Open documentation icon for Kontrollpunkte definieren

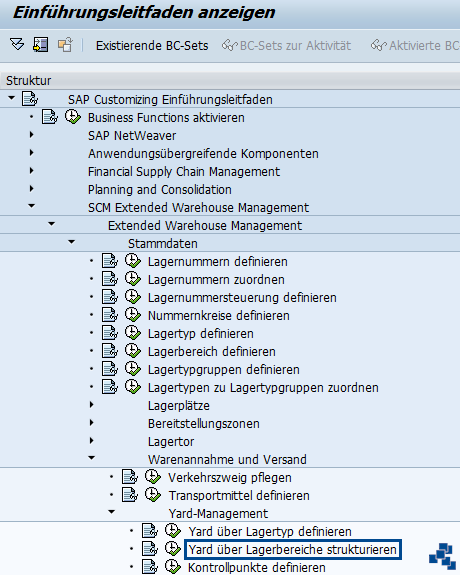150,567
